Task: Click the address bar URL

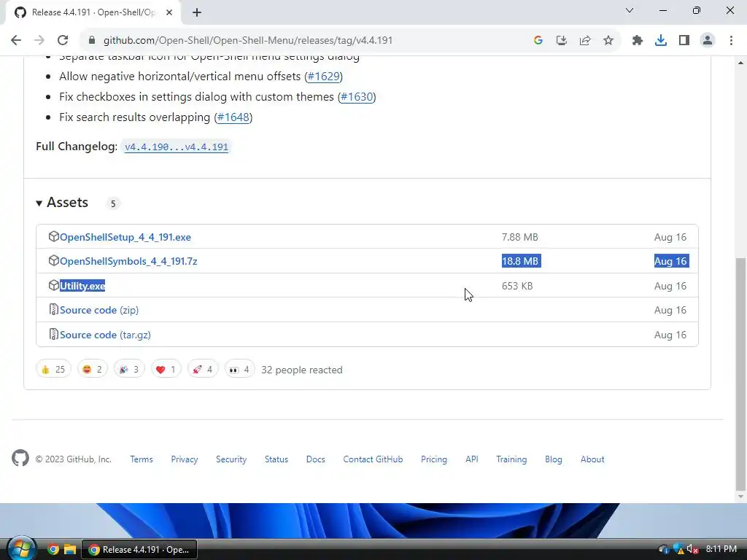Action: pyautogui.click(x=248, y=41)
